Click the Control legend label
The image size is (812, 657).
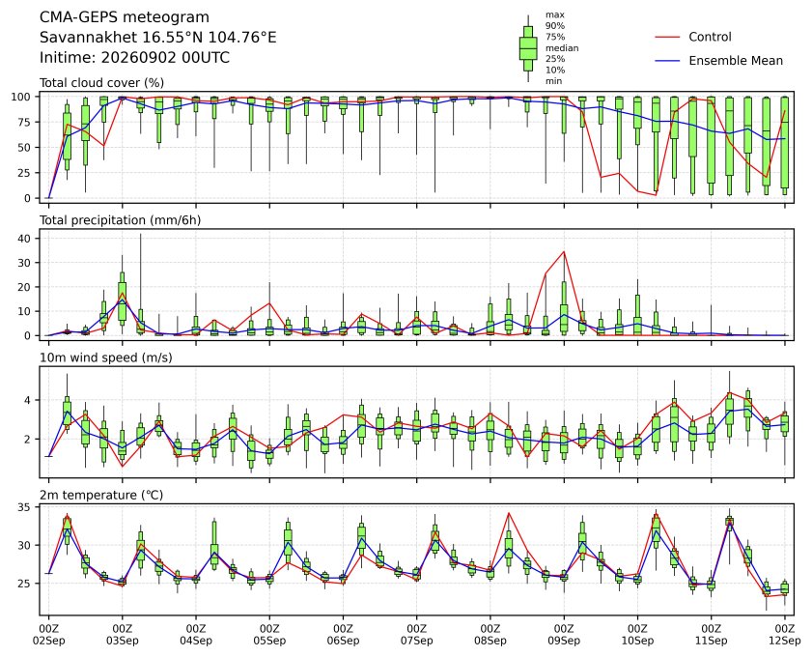[x=710, y=37]
